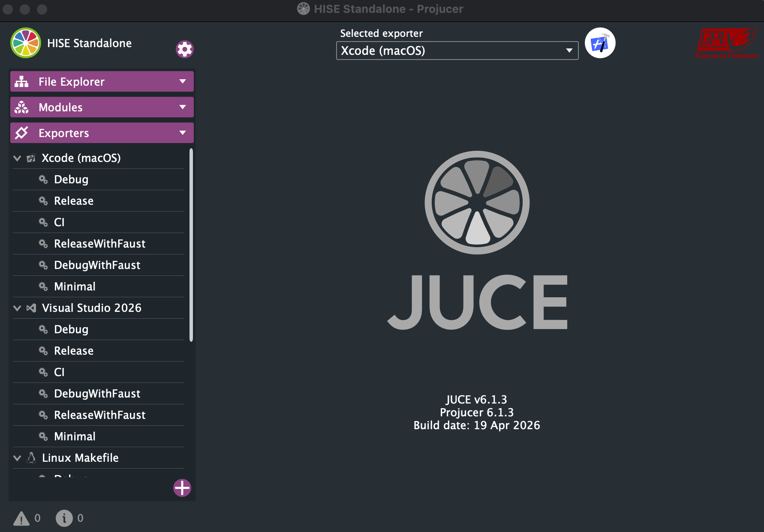Collapse the Visual Studio 2026 chevron

click(17, 308)
